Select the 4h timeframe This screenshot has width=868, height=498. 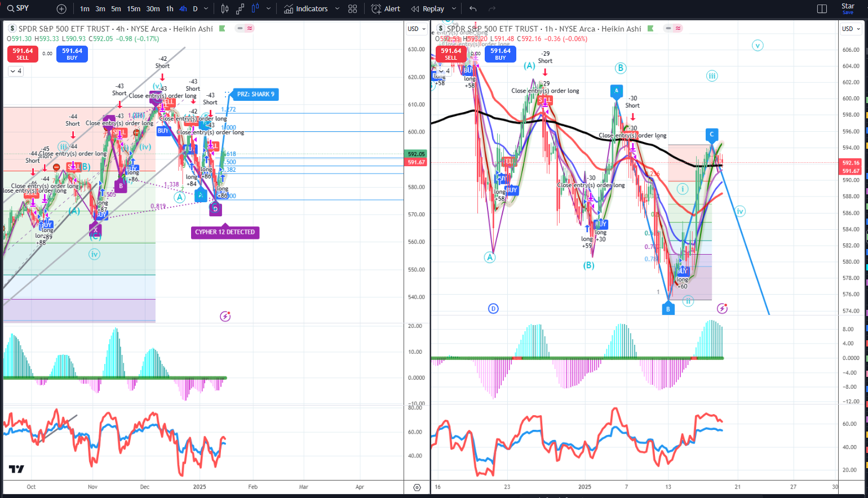pos(183,8)
